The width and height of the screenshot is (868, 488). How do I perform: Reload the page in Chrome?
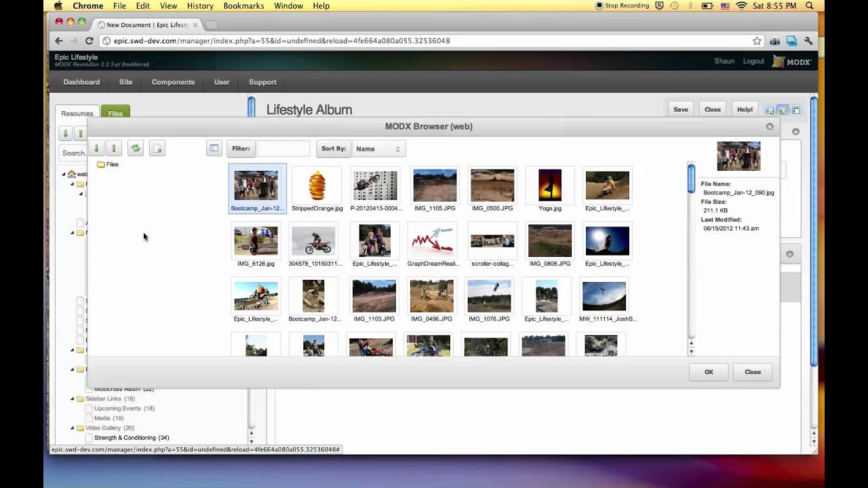click(88, 41)
